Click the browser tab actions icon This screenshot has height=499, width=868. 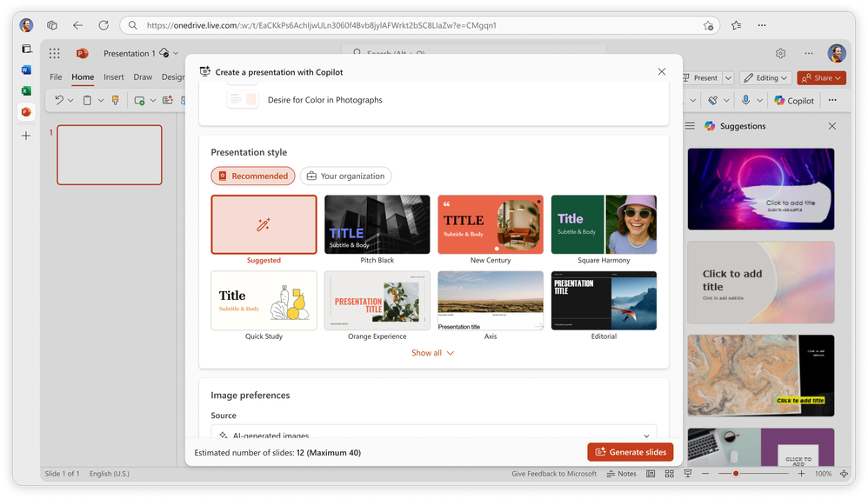click(x=26, y=49)
